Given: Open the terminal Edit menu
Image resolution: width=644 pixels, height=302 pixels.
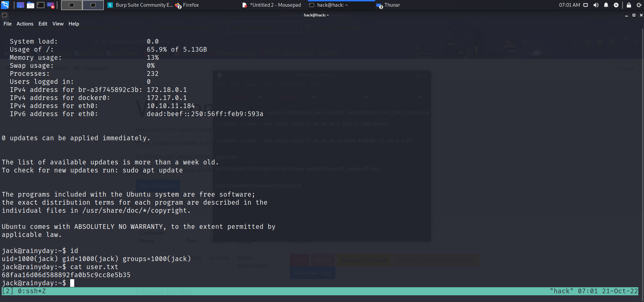Looking at the screenshot, I should point(43,24).
